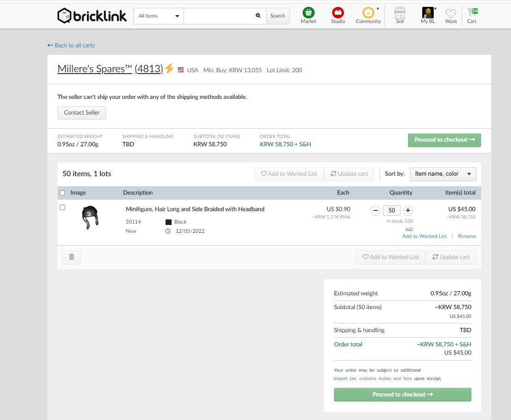511x420 pixels.
Task: Click the item row's Add to Wanted List link
Action: (425, 236)
